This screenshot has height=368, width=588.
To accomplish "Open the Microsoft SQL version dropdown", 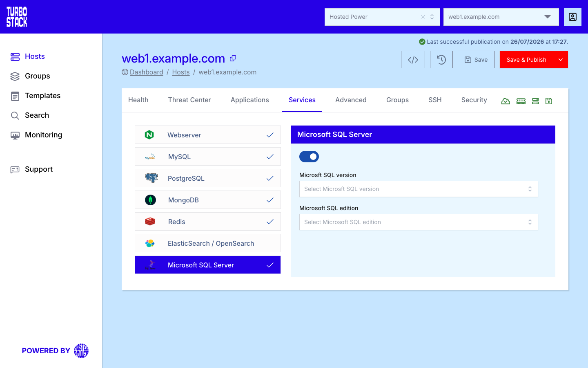I will coord(419,189).
